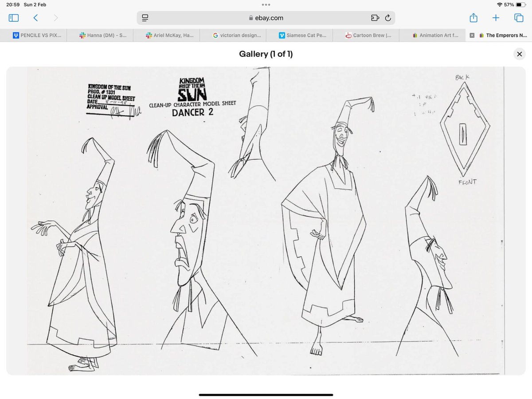Screen dimensions: 532x399
Task: Click the three-dot multitasking indicator
Action: click(x=266, y=5)
